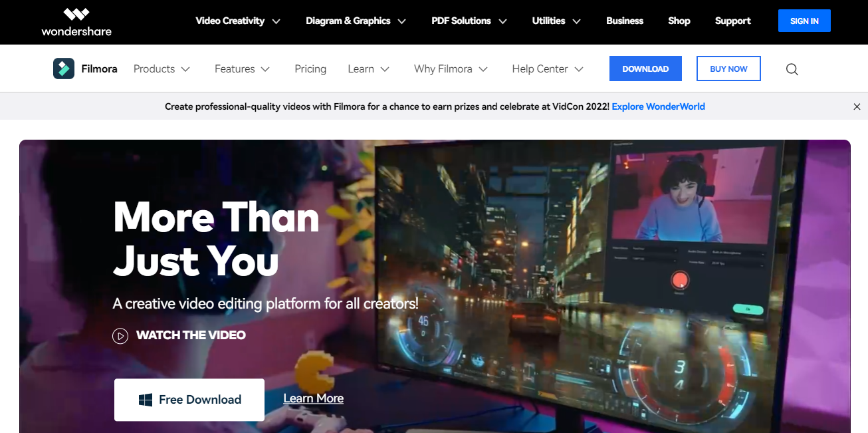The image size is (868, 433).
Task: Click the Wondershare logo
Action: click(76, 21)
